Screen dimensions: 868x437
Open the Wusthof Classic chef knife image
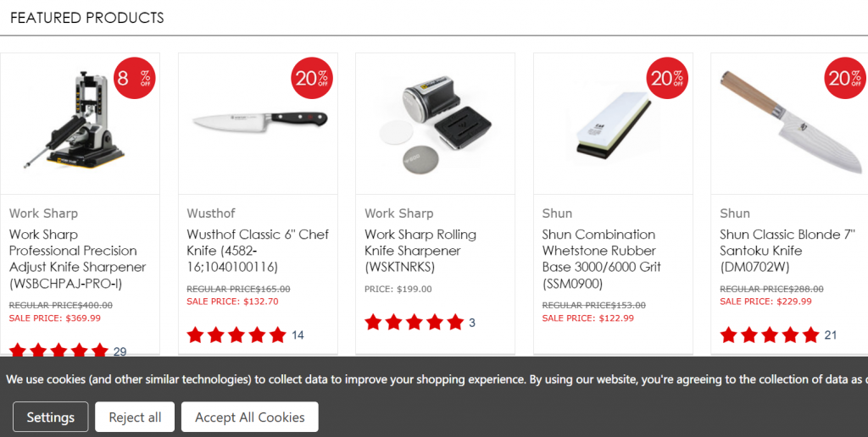[x=259, y=119]
